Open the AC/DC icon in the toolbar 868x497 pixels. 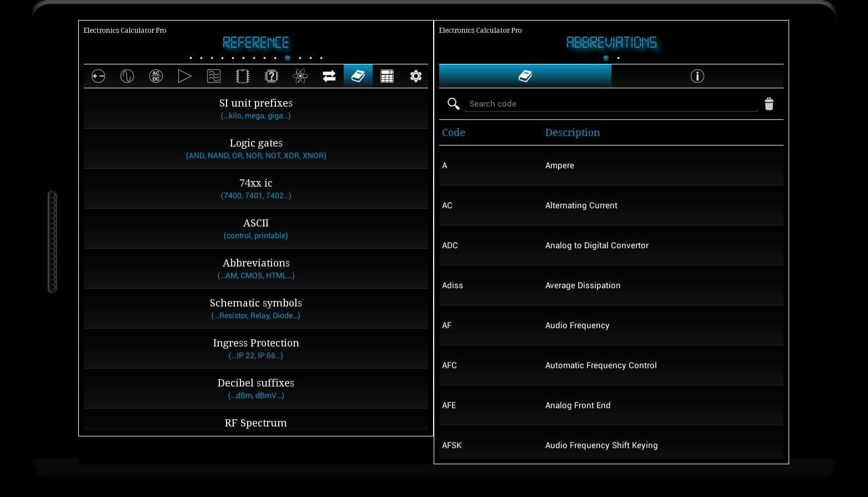coord(156,76)
